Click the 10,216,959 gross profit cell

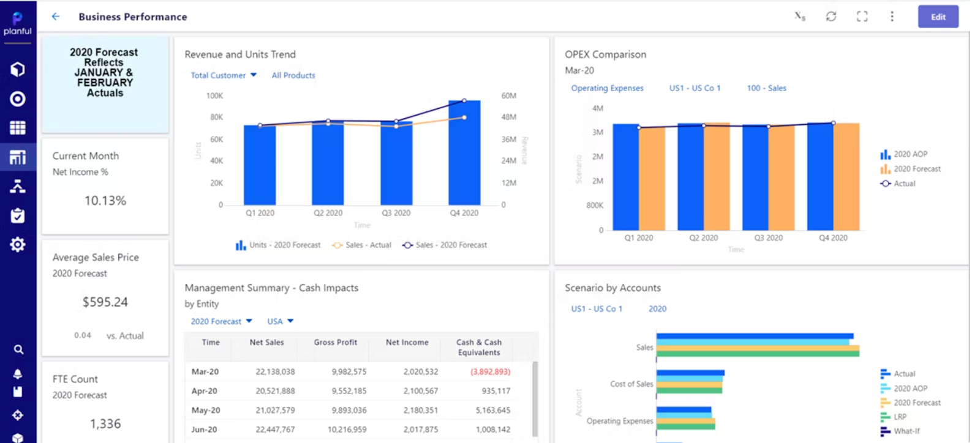pyautogui.click(x=347, y=430)
